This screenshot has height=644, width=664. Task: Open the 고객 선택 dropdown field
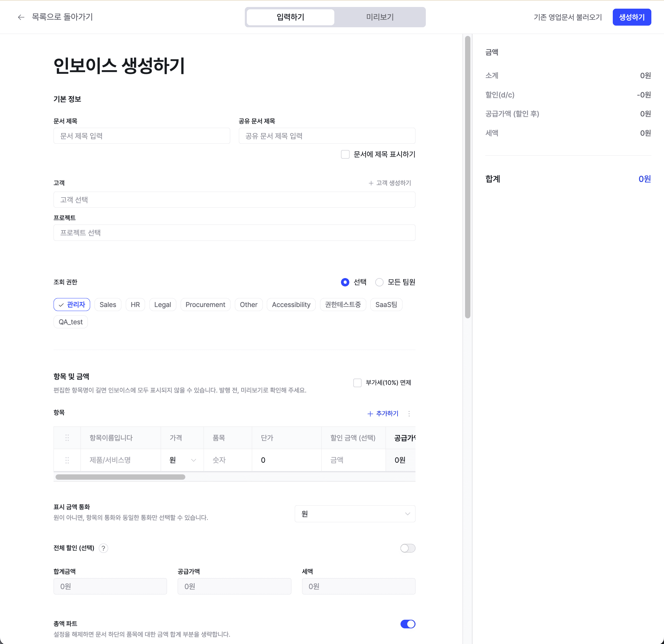tap(234, 200)
